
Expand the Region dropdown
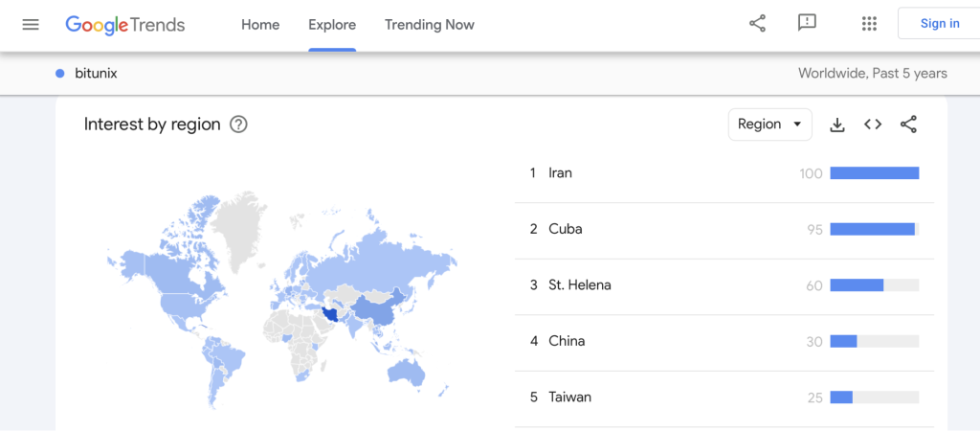tap(769, 125)
